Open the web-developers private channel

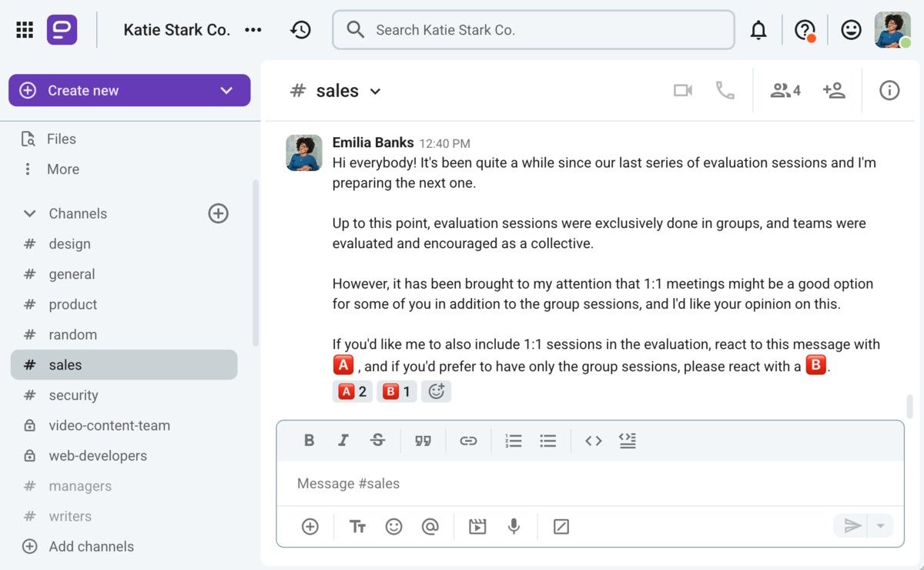point(98,456)
